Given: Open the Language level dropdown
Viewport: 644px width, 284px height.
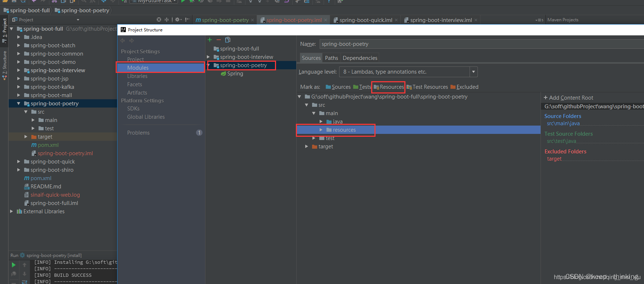Looking at the screenshot, I should (x=474, y=72).
